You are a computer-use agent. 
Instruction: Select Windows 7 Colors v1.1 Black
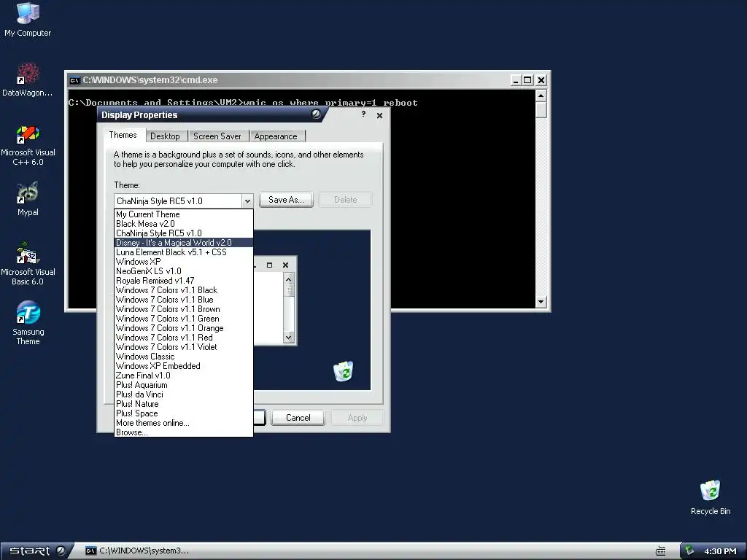click(x=183, y=290)
